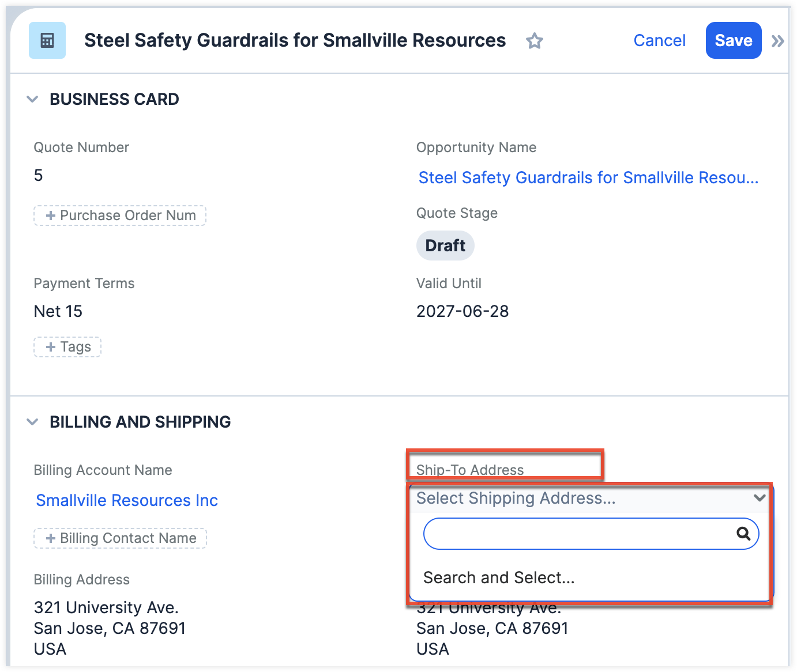Add Tags to the quote
797x672 pixels.
tap(67, 347)
